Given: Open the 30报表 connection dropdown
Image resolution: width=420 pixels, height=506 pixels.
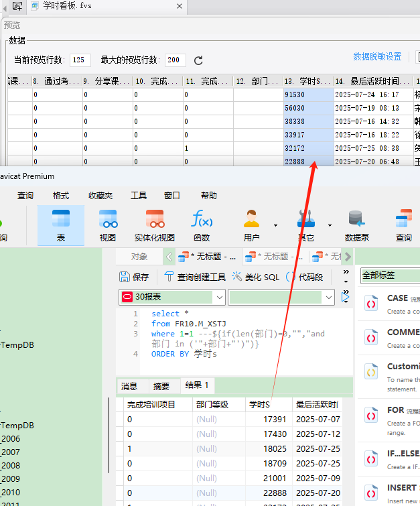Looking at the screenshot, I should point(171,297).
